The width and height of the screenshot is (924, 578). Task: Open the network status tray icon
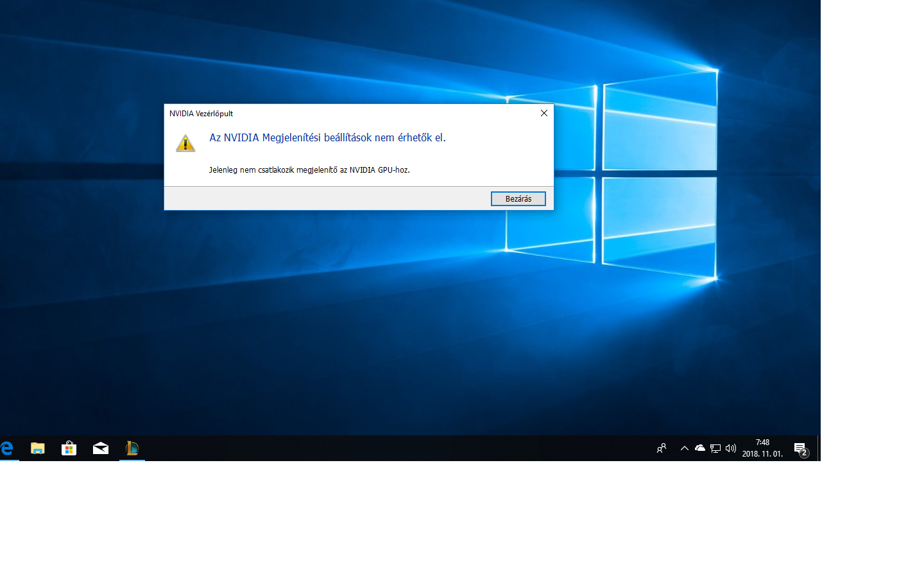[715, 448]
